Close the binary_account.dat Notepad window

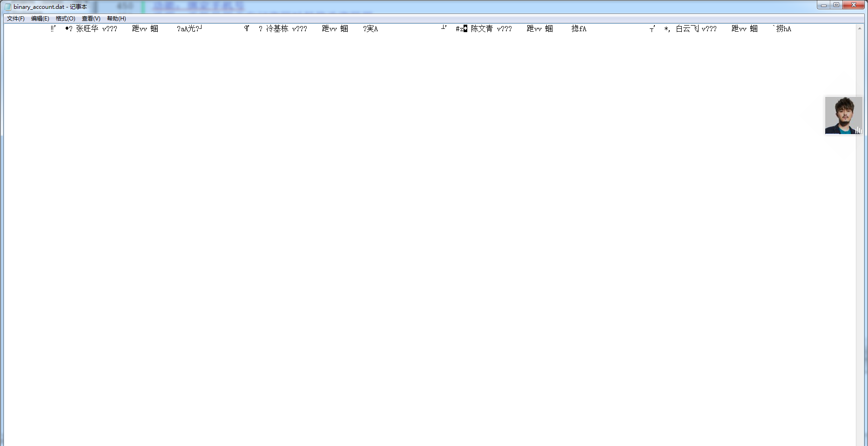[x=854, y=5]
